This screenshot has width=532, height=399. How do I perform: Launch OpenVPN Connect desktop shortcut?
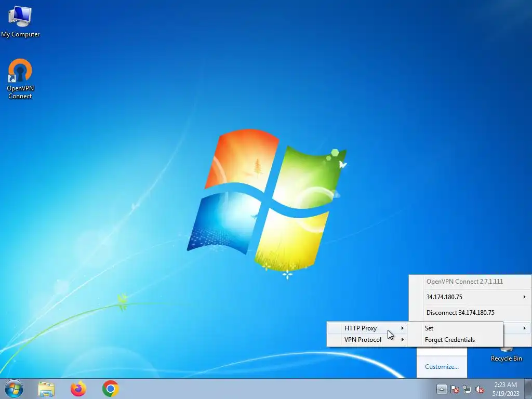pos(20,79)
